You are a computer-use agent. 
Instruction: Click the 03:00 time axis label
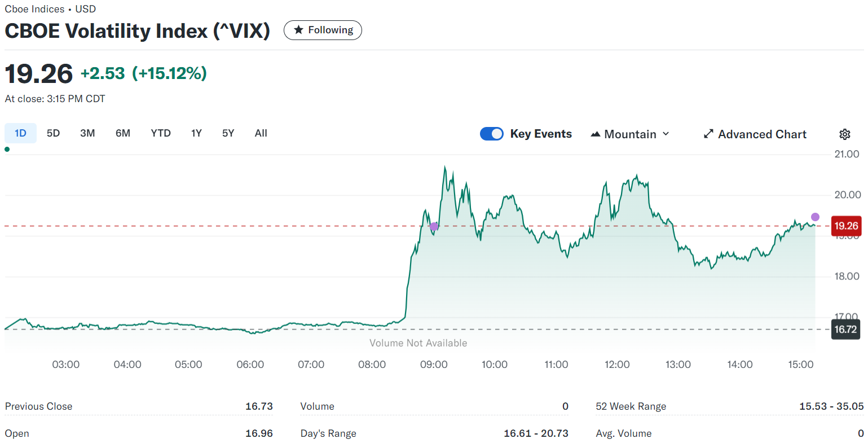(x=66, y=365)
